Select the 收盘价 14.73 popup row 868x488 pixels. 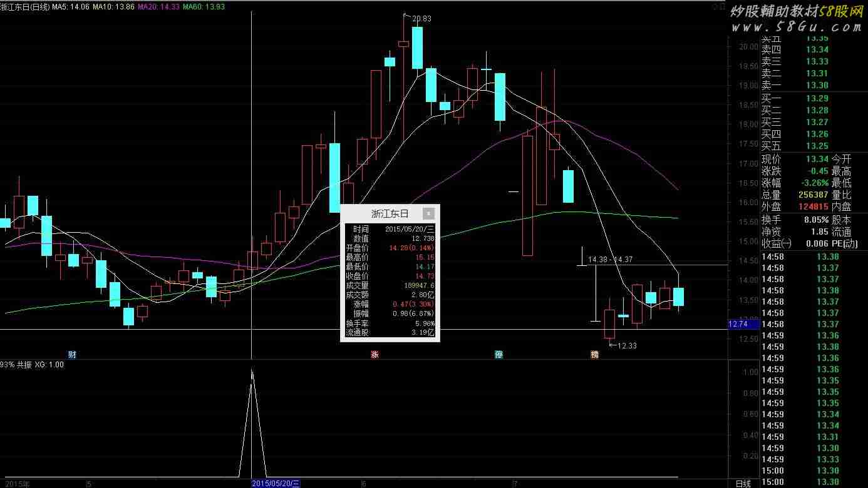pyautogui.click(x=390, y=276)
